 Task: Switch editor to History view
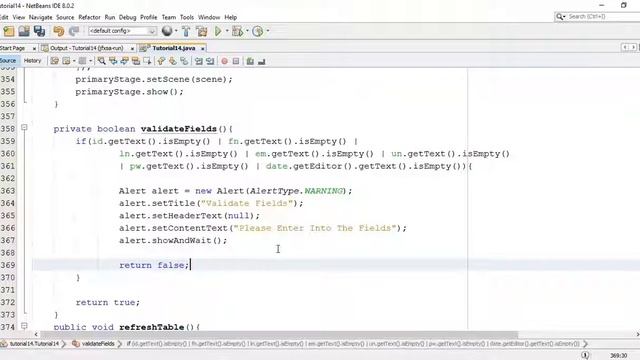point(32,60)
